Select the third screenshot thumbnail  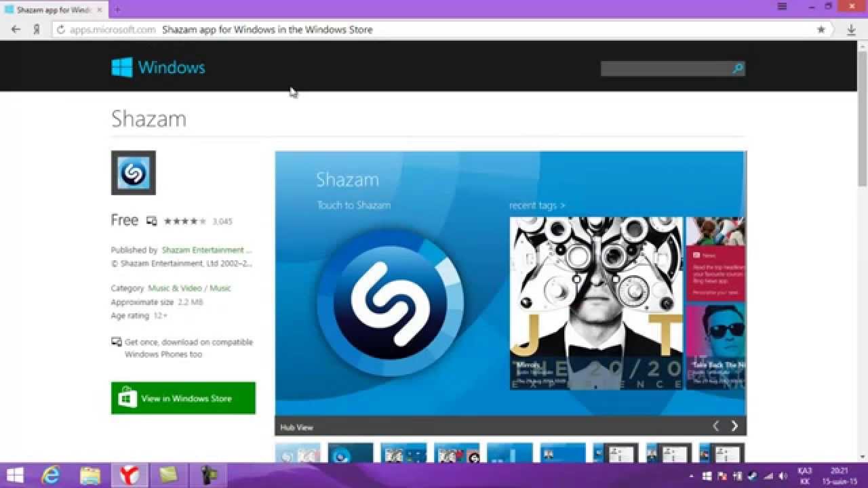[404, 453]
